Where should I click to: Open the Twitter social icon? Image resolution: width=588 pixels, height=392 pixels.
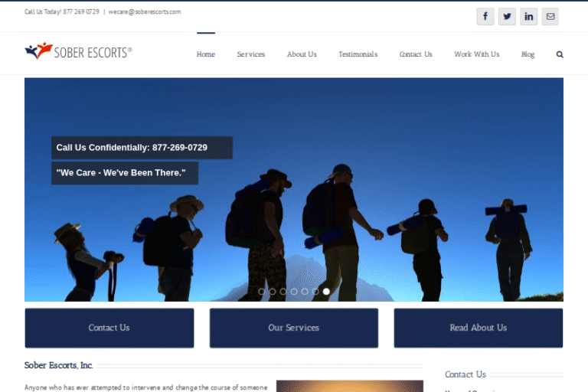[x=507, y=17]
